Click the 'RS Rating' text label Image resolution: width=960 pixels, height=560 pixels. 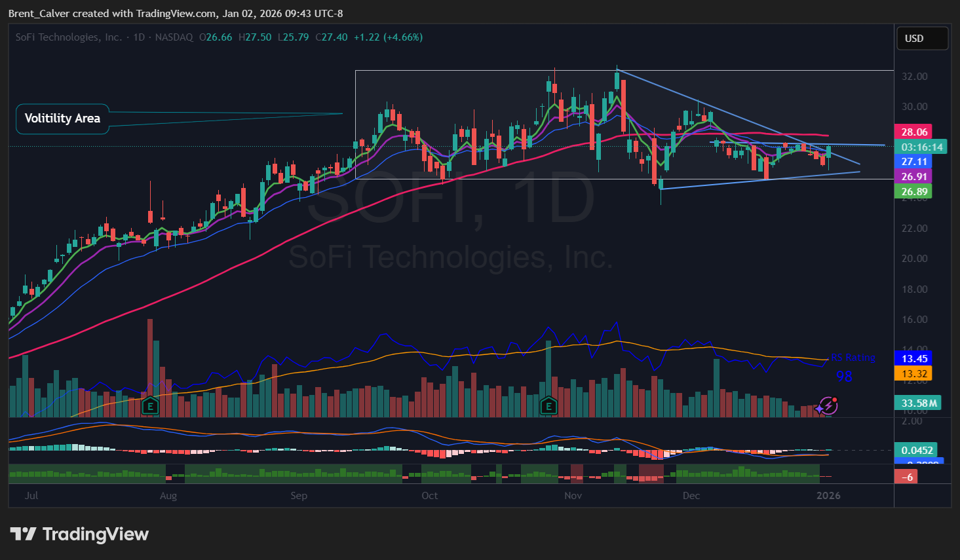click(x=853, y=358)
